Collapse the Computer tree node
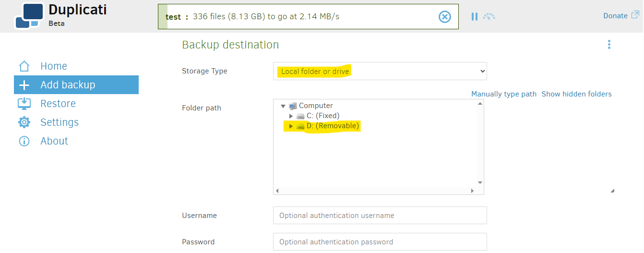 (283, 106)
